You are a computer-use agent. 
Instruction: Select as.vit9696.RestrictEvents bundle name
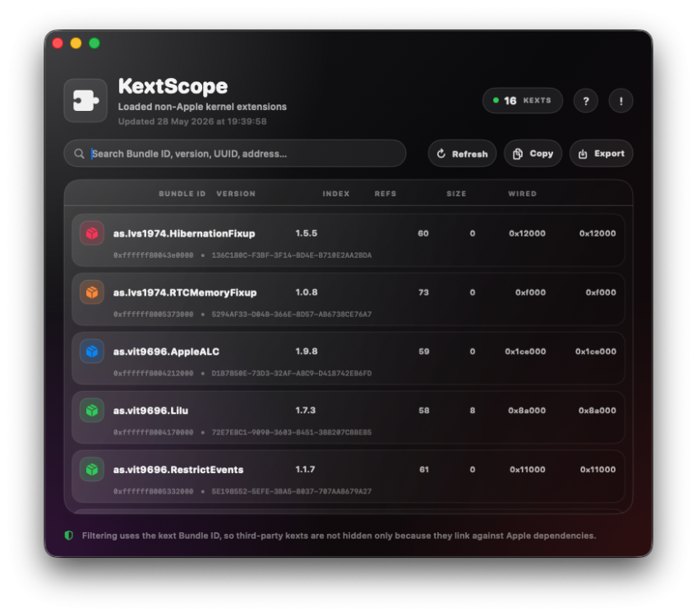click(x=178, y=470)
